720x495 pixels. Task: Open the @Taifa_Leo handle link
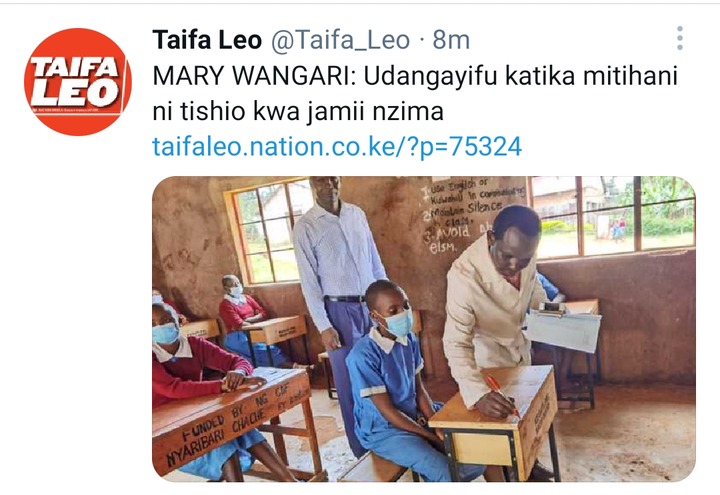click(340, 40)
